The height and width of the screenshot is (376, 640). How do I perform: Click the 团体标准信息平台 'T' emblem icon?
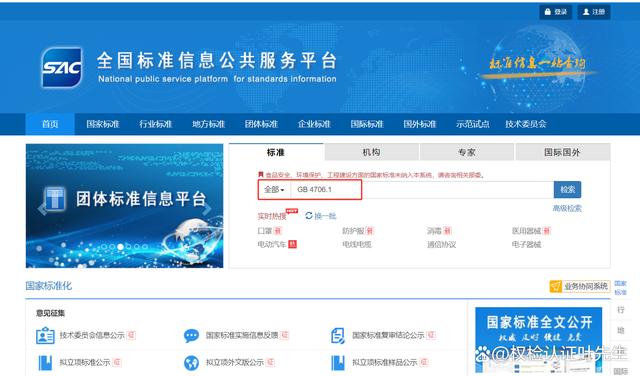pyautogui.click(x=55, y=199)
